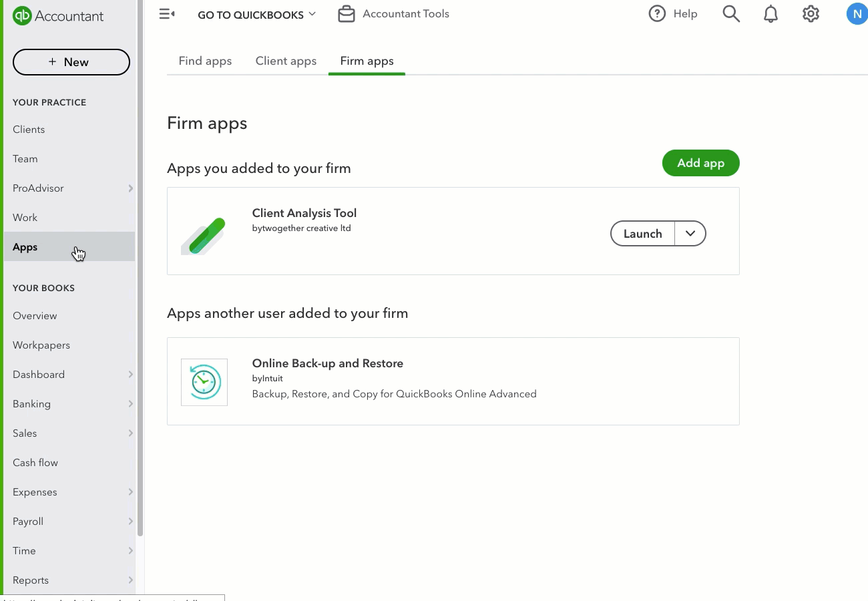Switch to the Client apps tab
868x601 pixels.
tap(286, 61)
